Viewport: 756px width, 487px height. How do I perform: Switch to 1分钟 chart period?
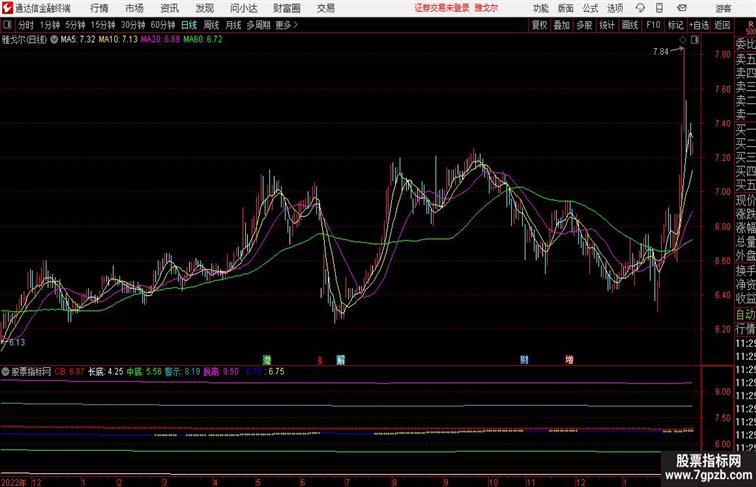[x=49, y=25]
